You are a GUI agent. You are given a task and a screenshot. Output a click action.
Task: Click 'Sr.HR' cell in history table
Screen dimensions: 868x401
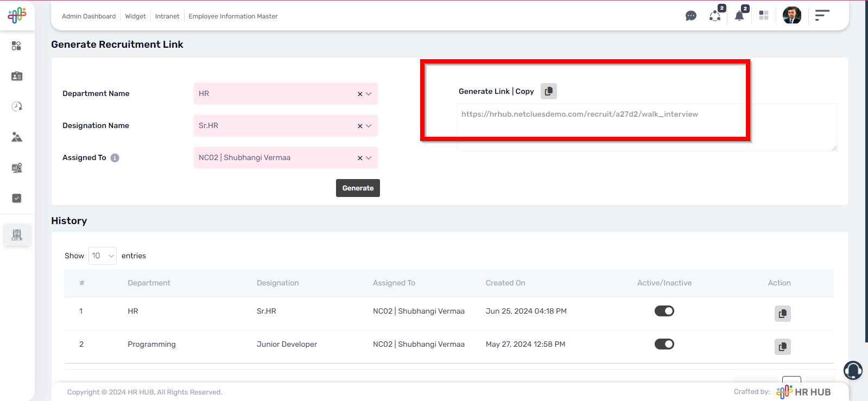click(x=267, y=311)
